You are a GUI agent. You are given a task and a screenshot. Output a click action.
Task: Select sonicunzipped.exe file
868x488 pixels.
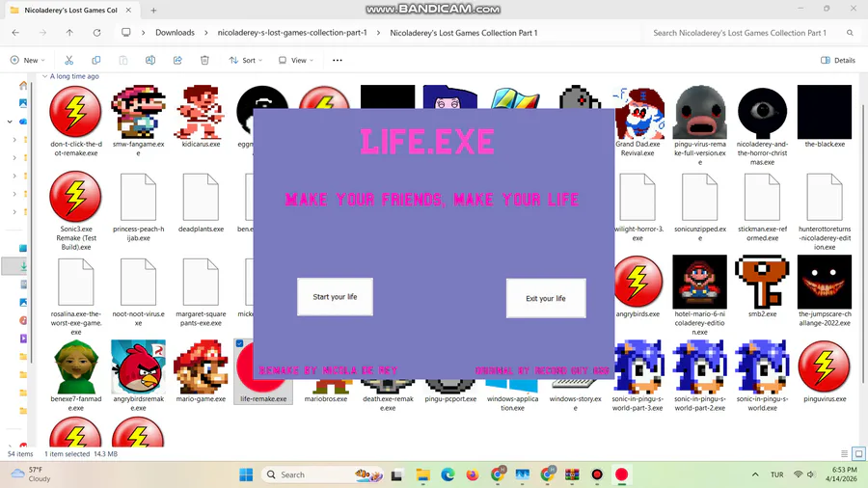(700, 197)
